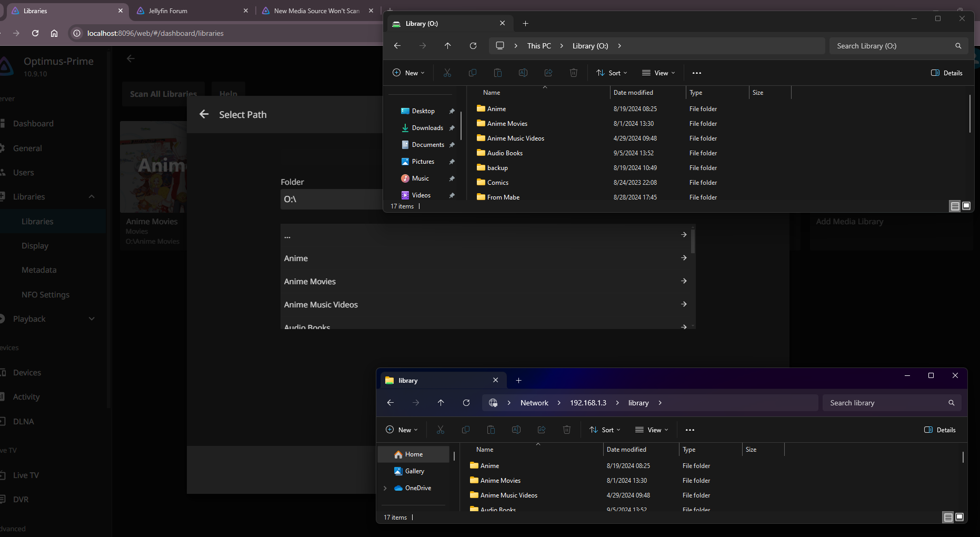Screen dimensions: 980x537
Task: Click the browser home icon
Action: coord(54,33)
